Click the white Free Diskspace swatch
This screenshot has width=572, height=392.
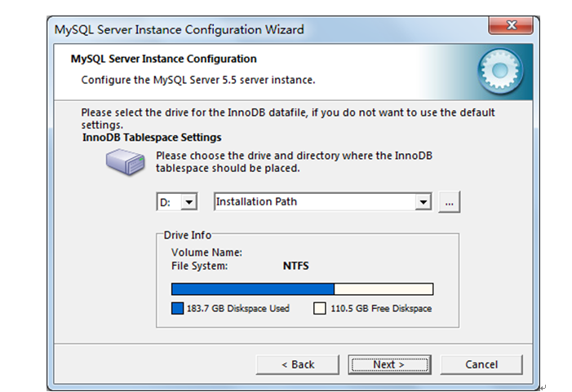click(320, 308)
